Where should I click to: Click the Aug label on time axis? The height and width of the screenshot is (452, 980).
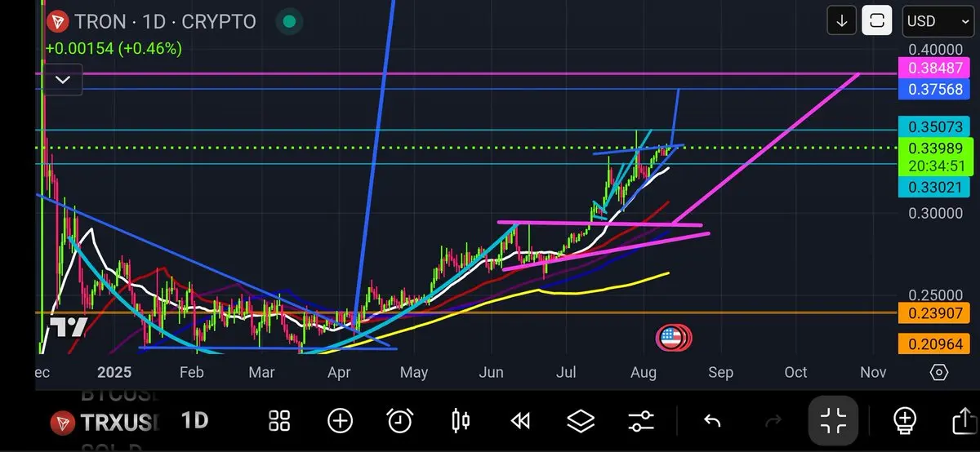click(644, 373)
